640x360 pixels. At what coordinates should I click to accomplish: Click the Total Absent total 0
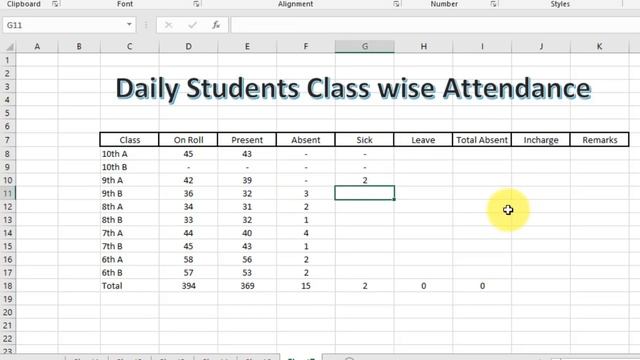click(482, 286)
